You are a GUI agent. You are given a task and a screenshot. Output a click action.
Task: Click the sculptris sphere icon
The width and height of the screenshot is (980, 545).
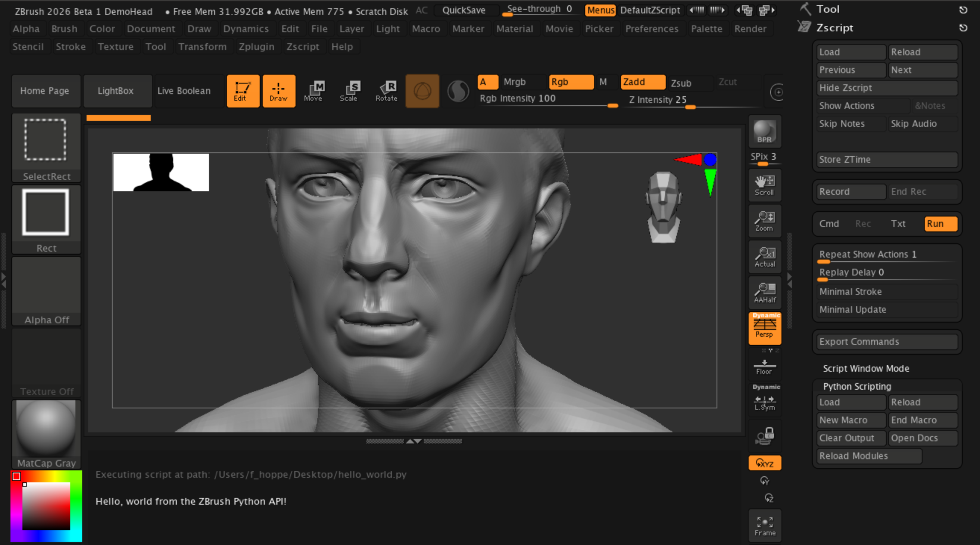coord(458,91)
